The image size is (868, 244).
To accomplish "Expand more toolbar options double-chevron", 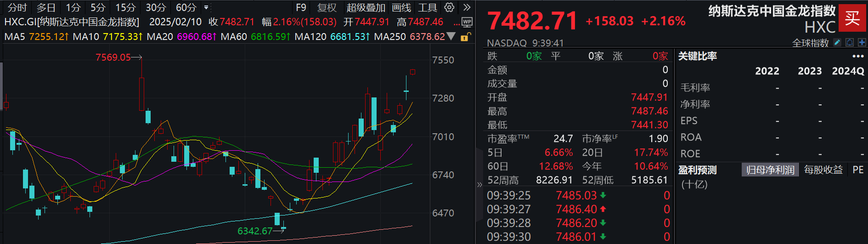I will coord(467,7).
